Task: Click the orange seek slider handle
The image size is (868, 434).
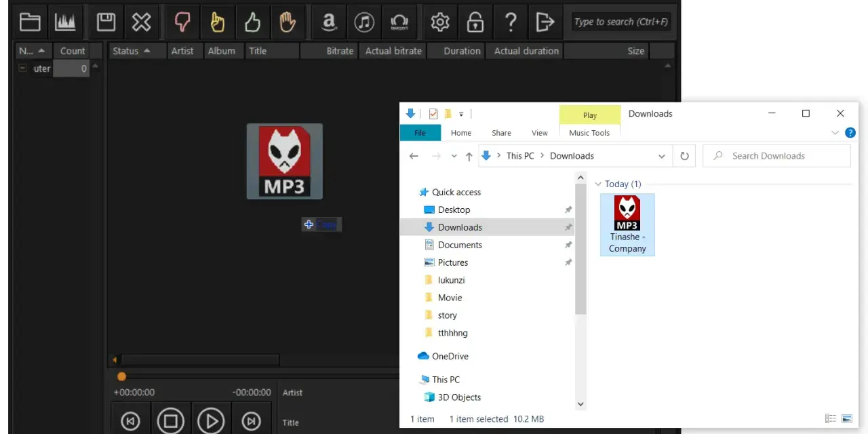Action: coord(121,376)
